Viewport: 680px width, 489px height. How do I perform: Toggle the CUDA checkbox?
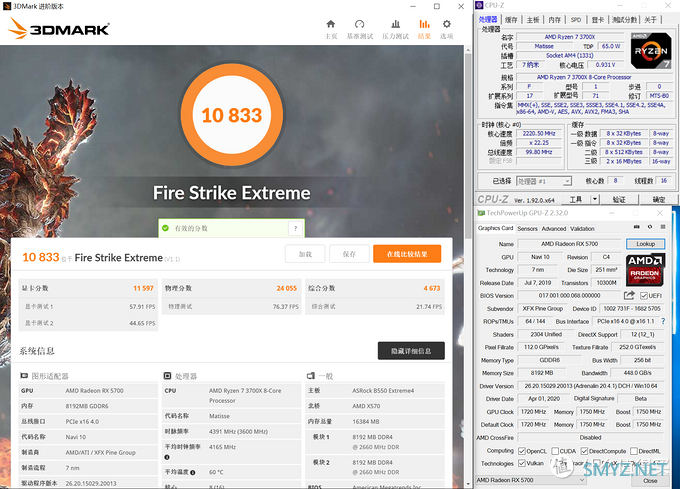tap(555, 451)
